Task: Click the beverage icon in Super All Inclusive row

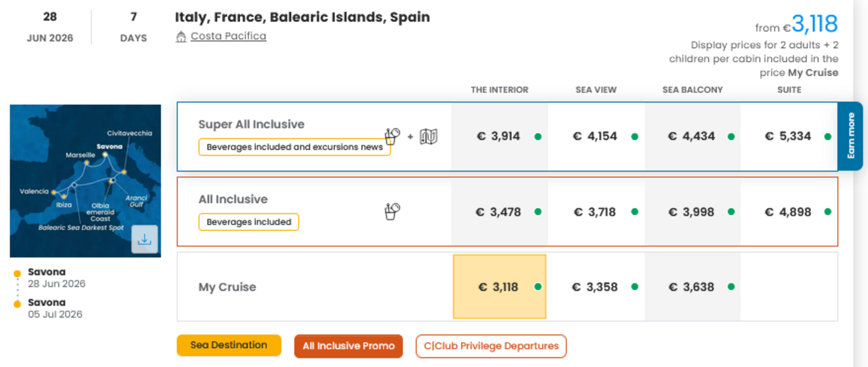Action: coord(392,136)
